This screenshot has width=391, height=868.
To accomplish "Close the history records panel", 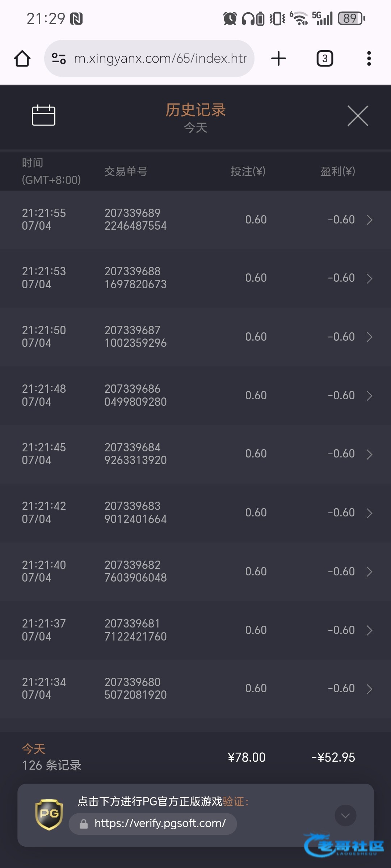I will [x=358, y=116].
